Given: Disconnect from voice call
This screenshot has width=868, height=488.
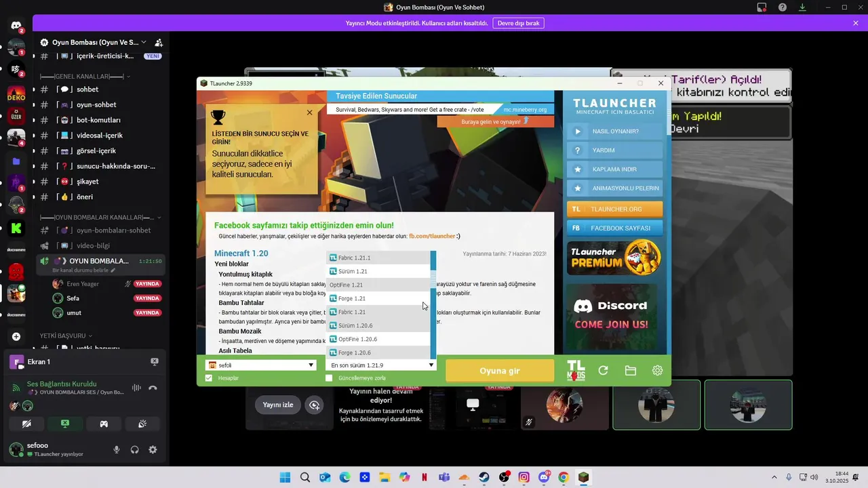Looking at the screenshot, I should coord(153,388).
